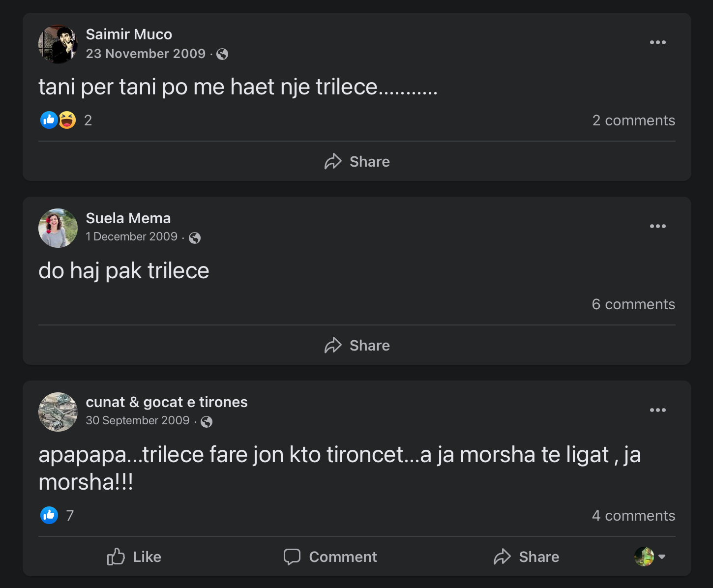Like the cunat & gocat e tirones post
The height and width of the screenshot is (588, 713).
pos(133,557)
